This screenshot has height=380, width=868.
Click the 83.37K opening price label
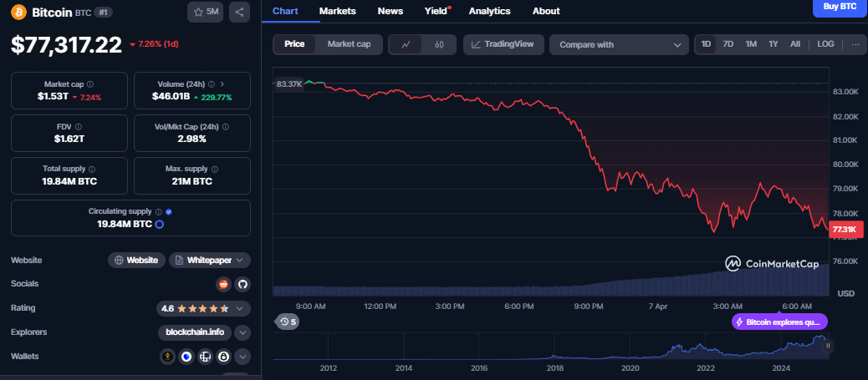pos(289,84)
